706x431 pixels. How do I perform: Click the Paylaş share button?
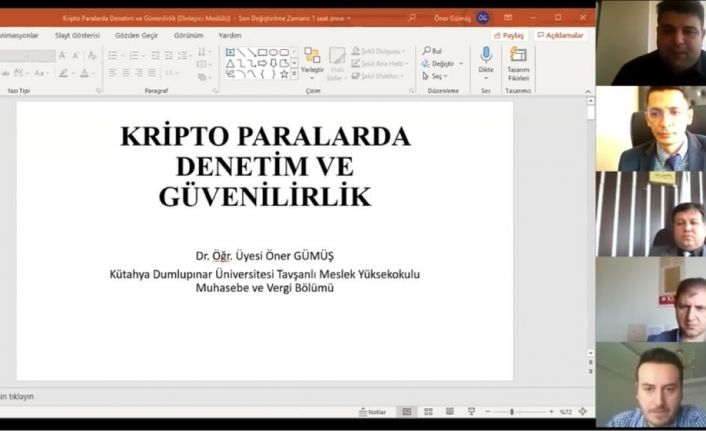[x=509, y=35]
